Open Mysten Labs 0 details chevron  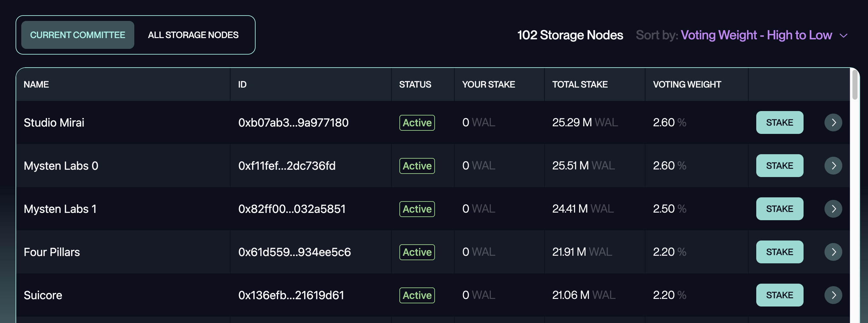click(833, 165)
